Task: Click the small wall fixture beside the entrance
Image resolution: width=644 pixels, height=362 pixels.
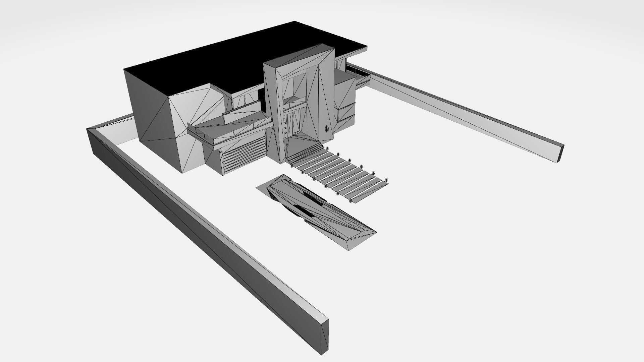Action: (x=326, y=129)
